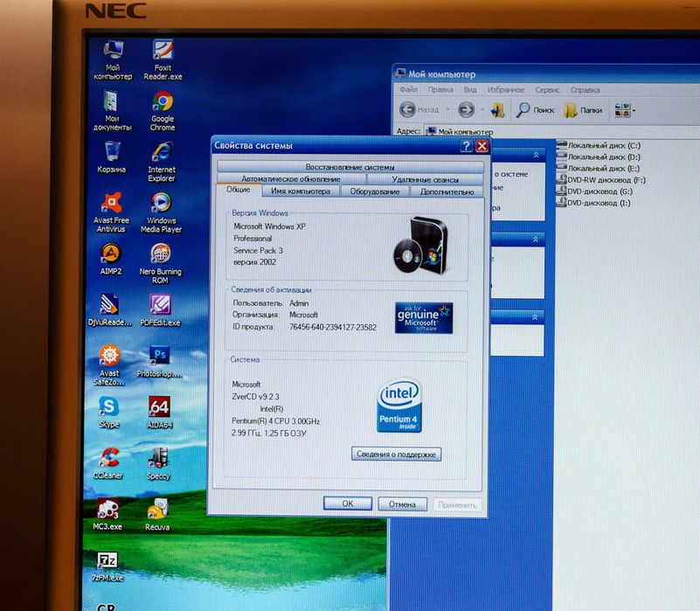The image size is (700, 611).
Task: Open Avast SafeZone desktop icon
Action: click(x=109, y=365)
